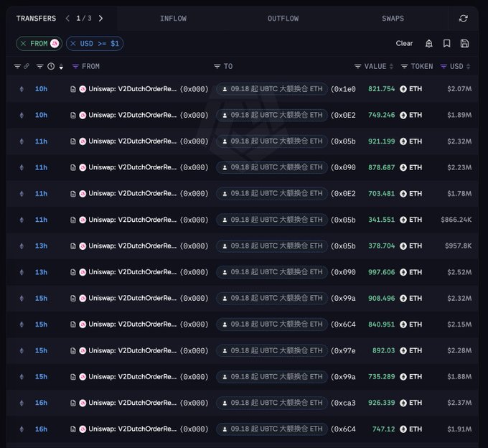Image resolution: width=488 pixels, height=448 pixels.
Task: Click the Clear filters button
Action: tap(404, 43)
